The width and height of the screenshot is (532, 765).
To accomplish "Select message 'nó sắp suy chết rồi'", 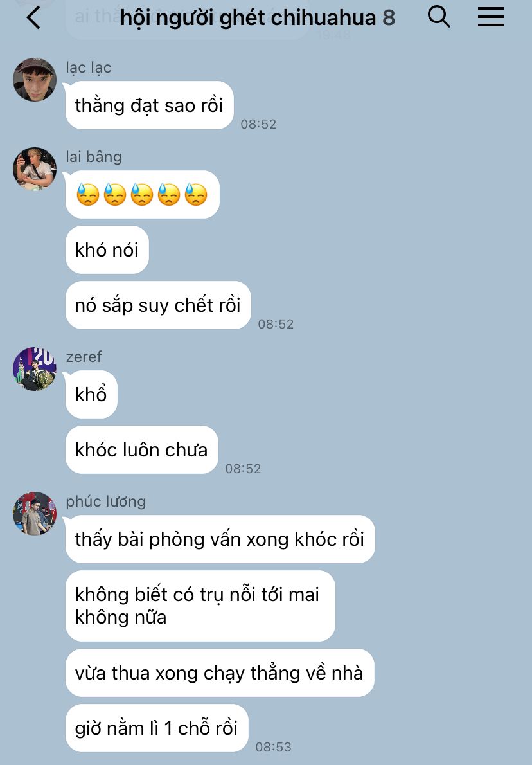I will coord(158,305).
